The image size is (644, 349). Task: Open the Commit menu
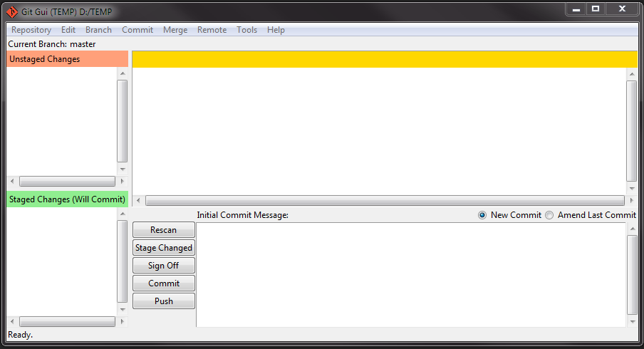(137, 30)
